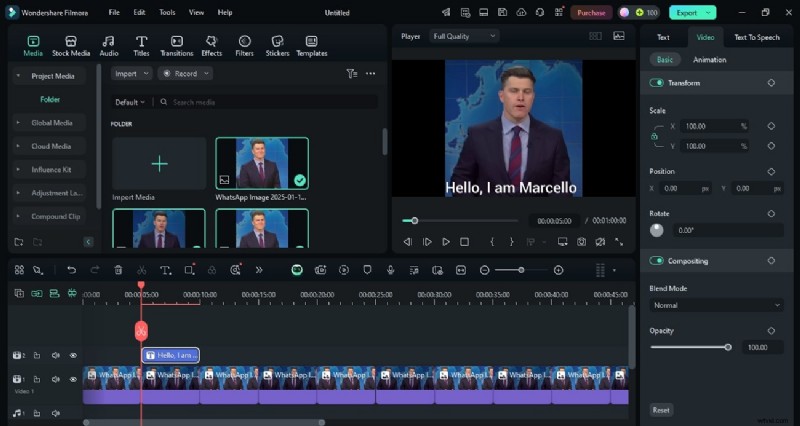
Task: Open the Stickers library
Action: (277, 45)
